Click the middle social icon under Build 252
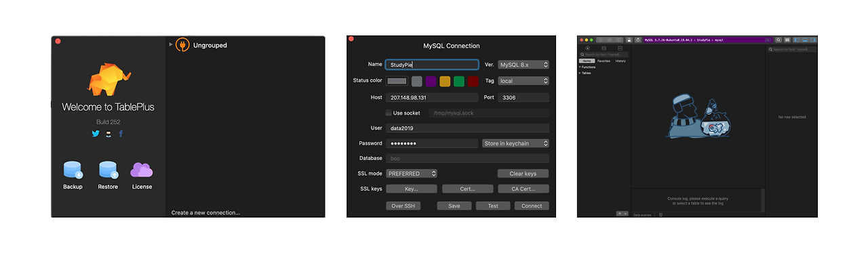This screenshot has width=868, height=253. [108, 134]
